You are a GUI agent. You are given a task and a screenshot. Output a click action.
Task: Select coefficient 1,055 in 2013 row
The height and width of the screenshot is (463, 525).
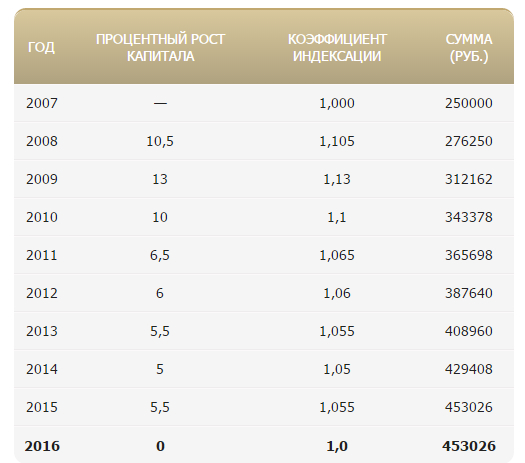[x=337, y=331]
